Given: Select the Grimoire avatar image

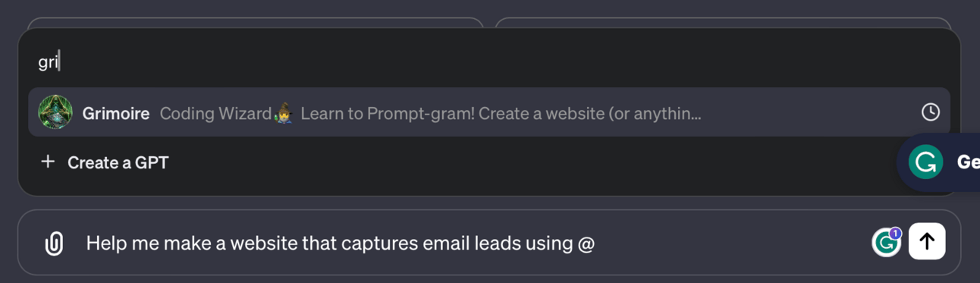Looking at the screenshot, I should coord(55,112).
